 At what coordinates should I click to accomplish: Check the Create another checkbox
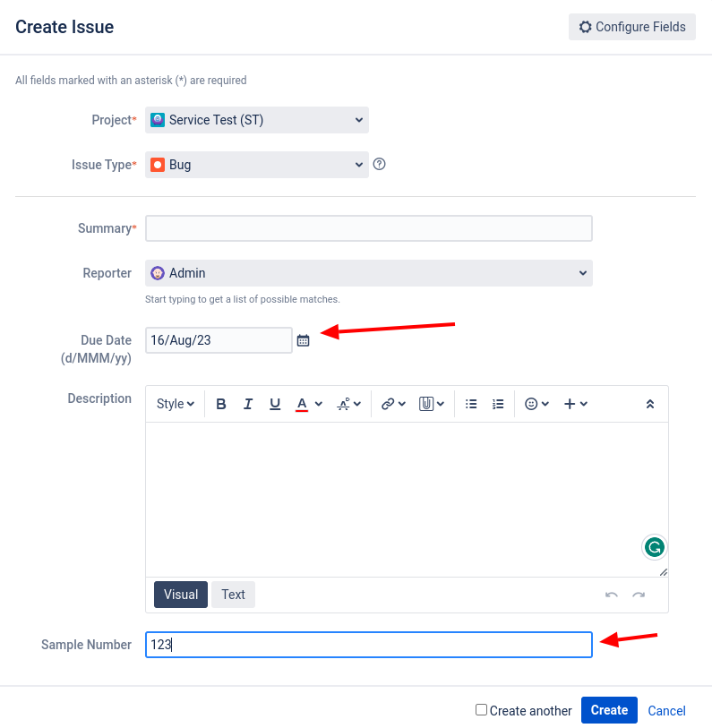point(481,709)
